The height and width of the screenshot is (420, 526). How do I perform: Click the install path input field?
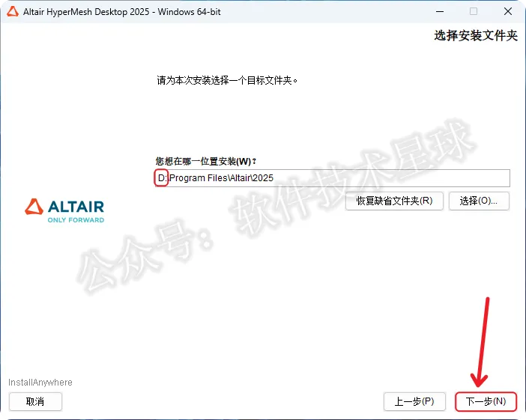[332, 178]
